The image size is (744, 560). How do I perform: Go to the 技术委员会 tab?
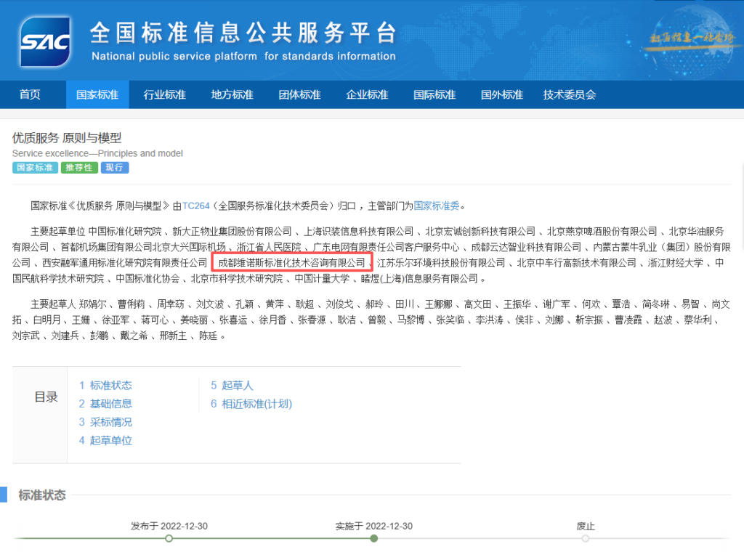click(570, 95)
